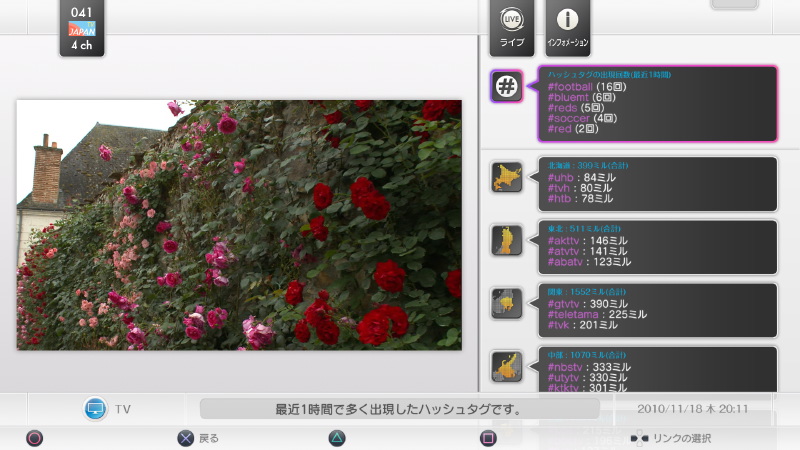800x450 pixels.
Task: Select the hashtag # icon
Action: (x=507, y=87)
